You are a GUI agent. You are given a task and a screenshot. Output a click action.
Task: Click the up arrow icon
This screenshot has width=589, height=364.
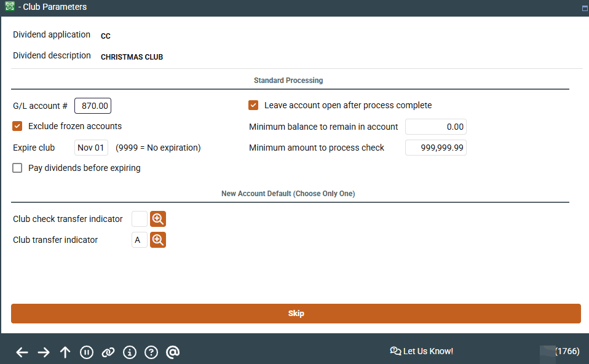[65, 352]
